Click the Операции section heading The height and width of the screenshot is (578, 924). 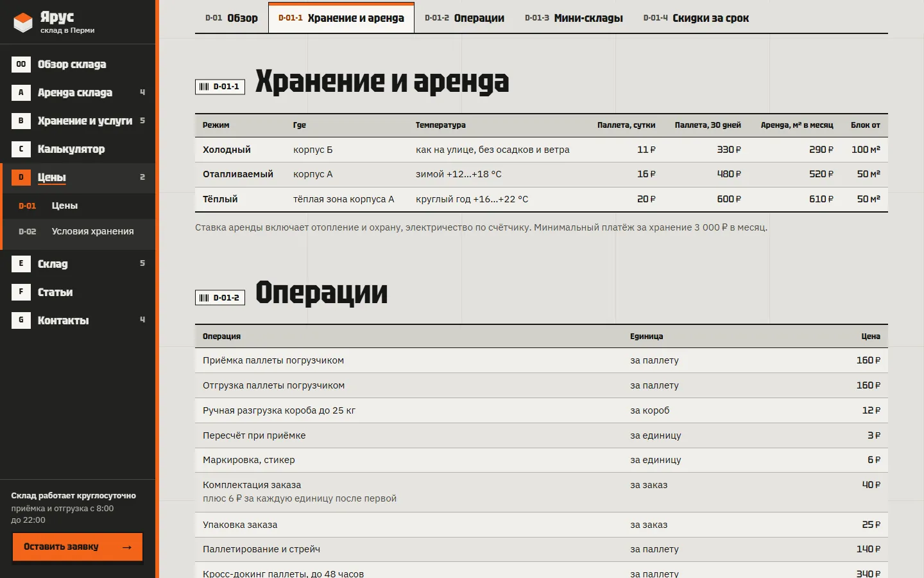321,293
